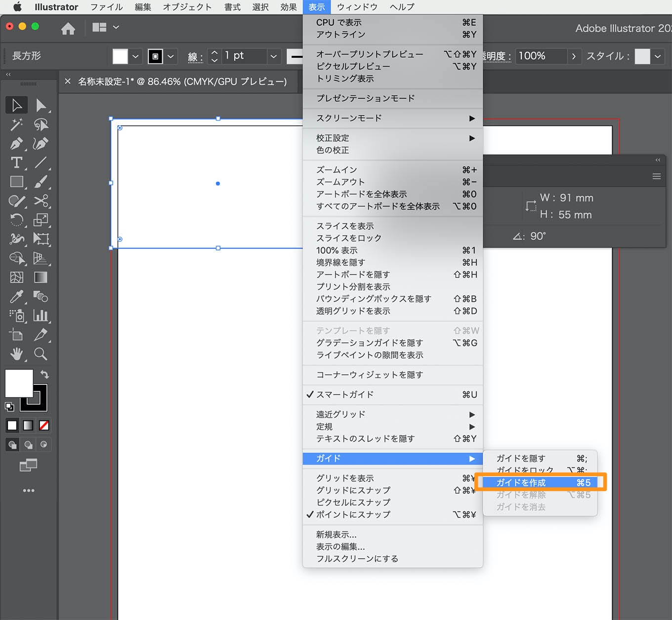Open the Transform panel options menu
Image resolution: width=672 pixels, height=620 pixels.
click(x=657, y=176)
